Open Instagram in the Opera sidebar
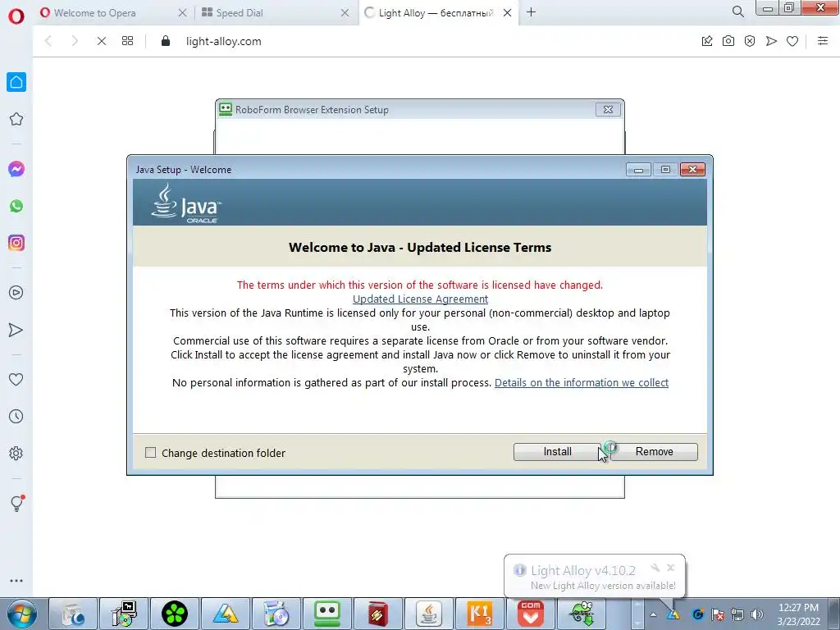Screen dimensions: 840x630 pos(16,243)
